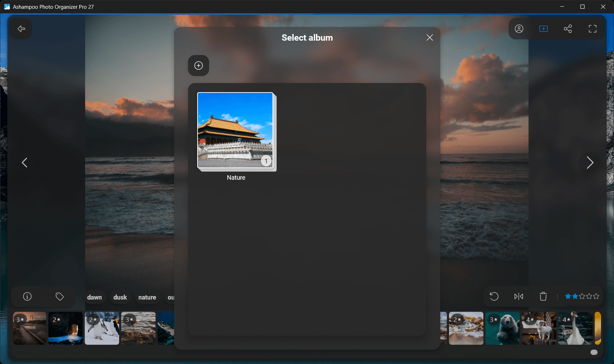The width and height of the screenshot is (614, 364).
Task: Delete the photo with trash icon
Action: (x=543, y=296)
